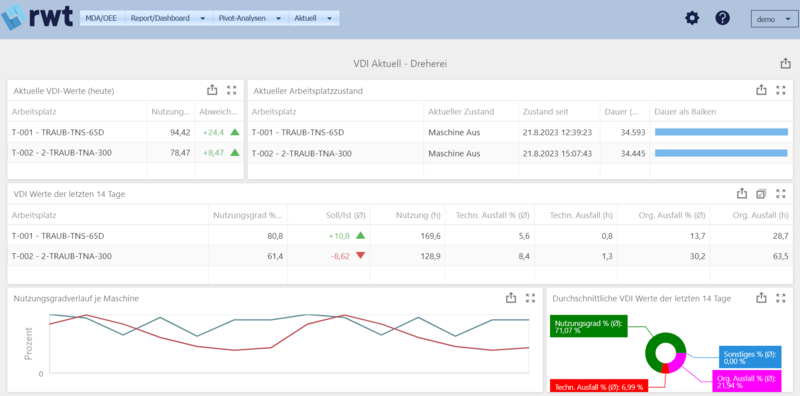Export the Aktuelle VDI-Werte (heute) panel
Viewport: 800px width, 396px height.
pos(212,90)
